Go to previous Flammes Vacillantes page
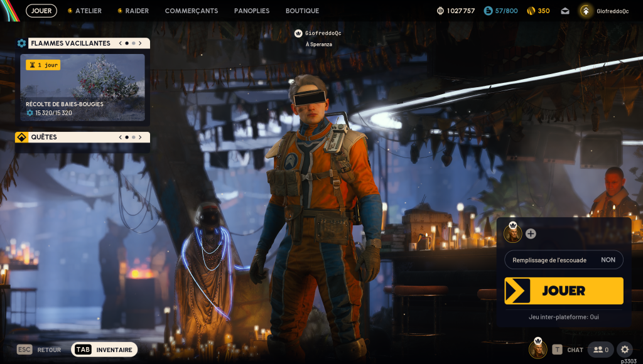 tap(119, 43)
